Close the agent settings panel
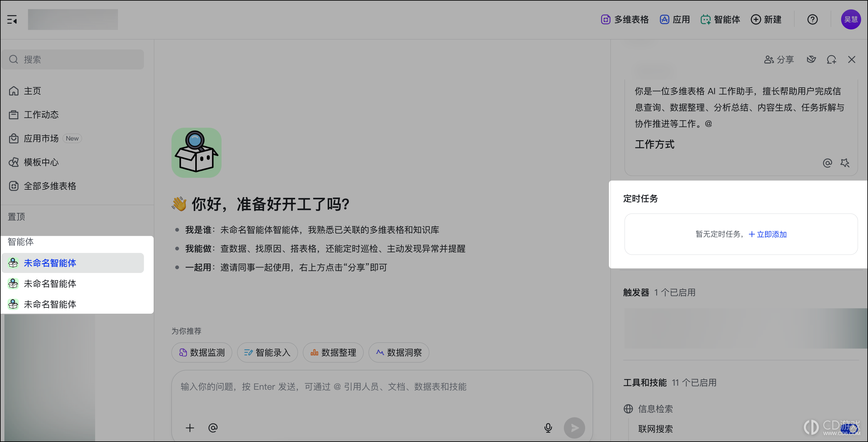 coord(851,60)
